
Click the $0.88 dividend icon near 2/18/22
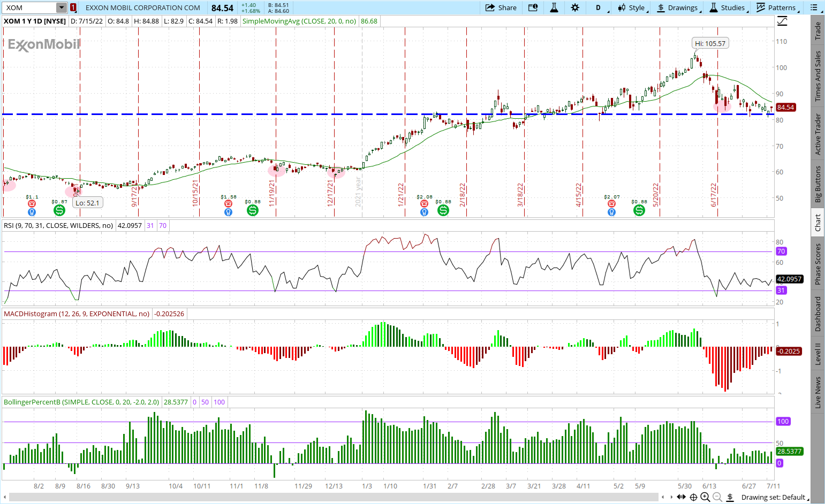click(x=443, y=210)
